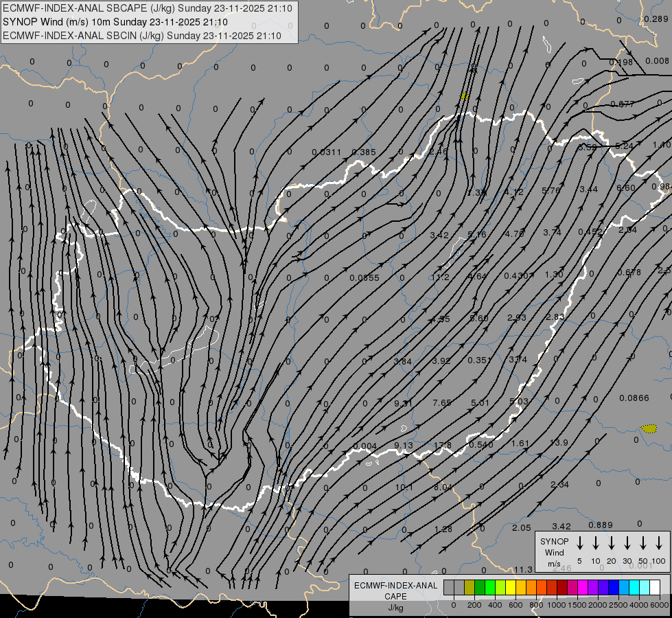This screenshot has width=672, height=618.
Task: Click the 200 tick label on CAPE scale
Action: pyautogui.click(x=474, y=605)
